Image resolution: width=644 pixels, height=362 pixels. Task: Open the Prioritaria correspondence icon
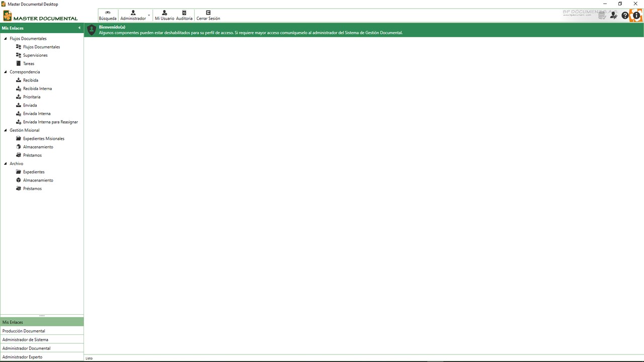[19, 97]
